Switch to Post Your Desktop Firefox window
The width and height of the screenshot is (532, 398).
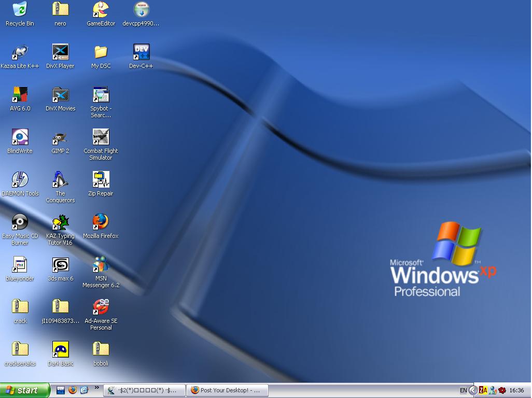coord(227,390)
